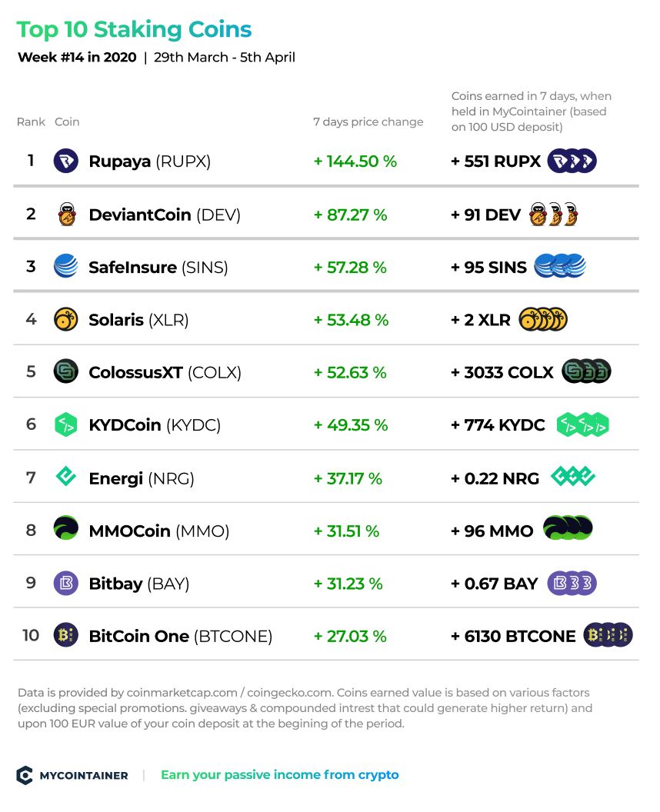
Task: Click 'Earn your passive income from crypto' tagline
Action: click(280, 775)
